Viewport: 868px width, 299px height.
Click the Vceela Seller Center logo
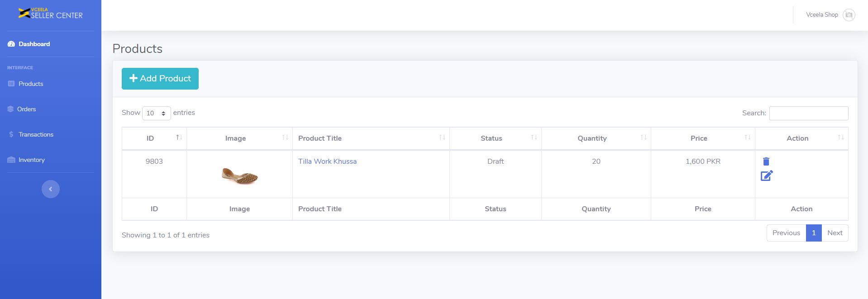(50, 14)
